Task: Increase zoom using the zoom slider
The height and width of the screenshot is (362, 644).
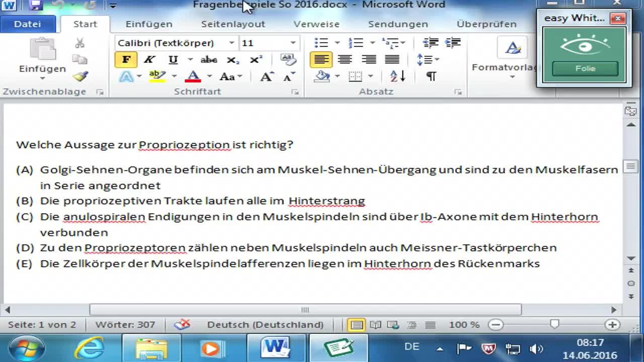Action: click(x=612, y=324)
